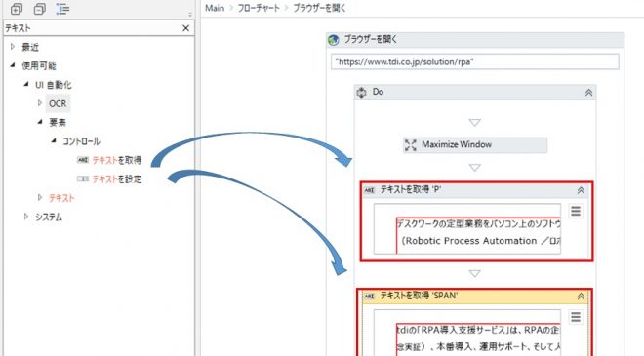This screenshot has width=644, height=356.
Task: Select the OCR label in activities tree
Action: coord(58,104)
